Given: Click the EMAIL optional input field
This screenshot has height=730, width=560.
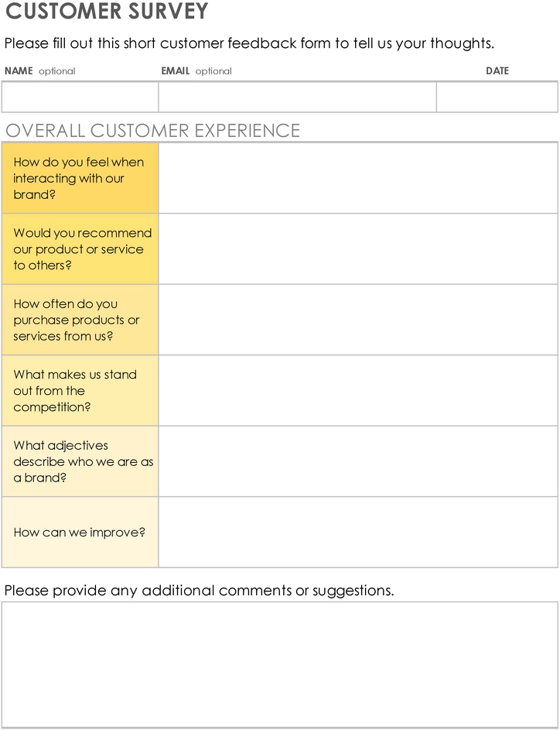Looking at the screenshot, I should pos(297,97).
